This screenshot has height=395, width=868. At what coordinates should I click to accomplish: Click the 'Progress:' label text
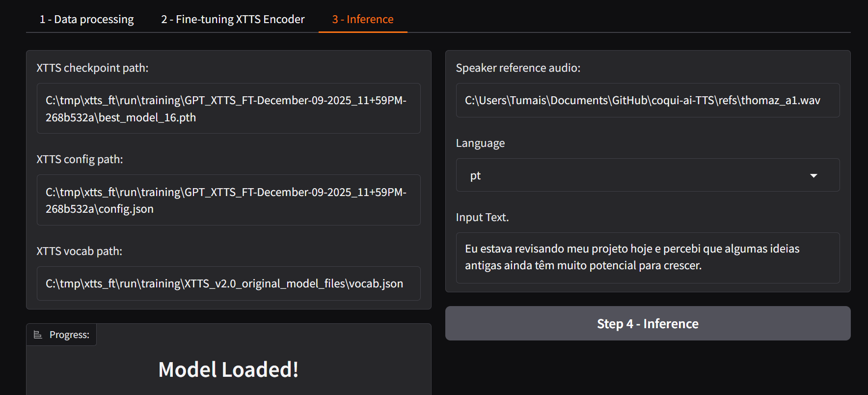[69, 335]
